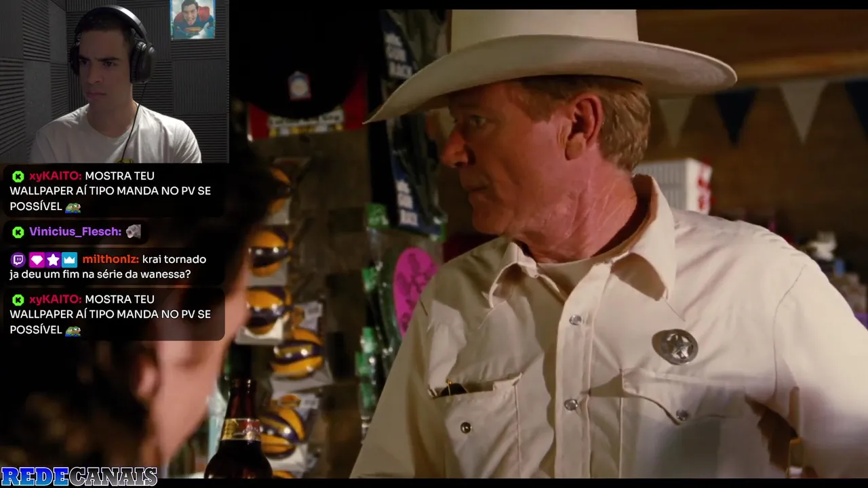Open the milthonlz username
The image size is (868, 488).
pos(111,260)
